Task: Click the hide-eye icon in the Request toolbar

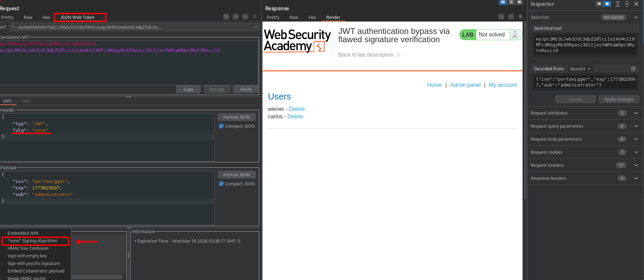Action: click(x=226, y=16)
